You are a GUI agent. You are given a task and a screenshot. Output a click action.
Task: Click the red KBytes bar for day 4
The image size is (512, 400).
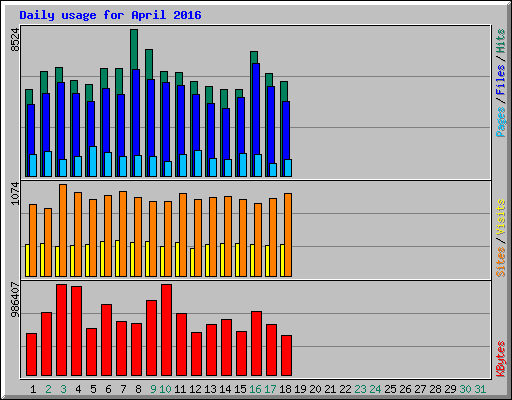[77, 331]
